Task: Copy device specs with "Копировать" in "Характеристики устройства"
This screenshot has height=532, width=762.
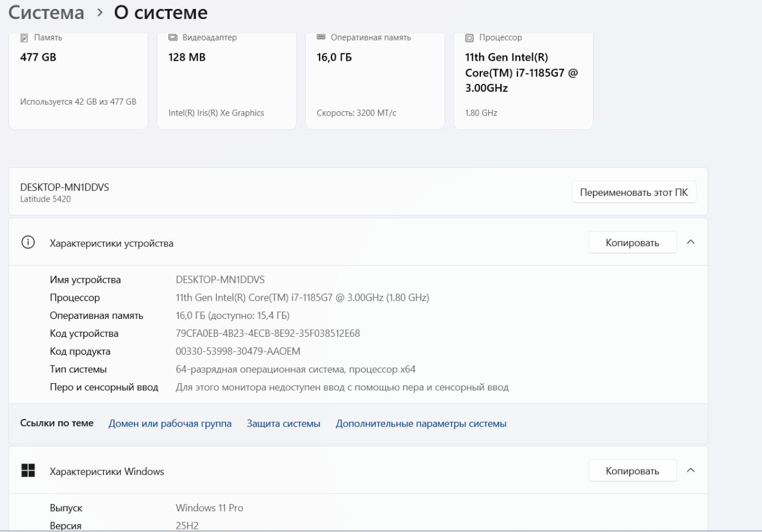Action: [x=632, y=242]
